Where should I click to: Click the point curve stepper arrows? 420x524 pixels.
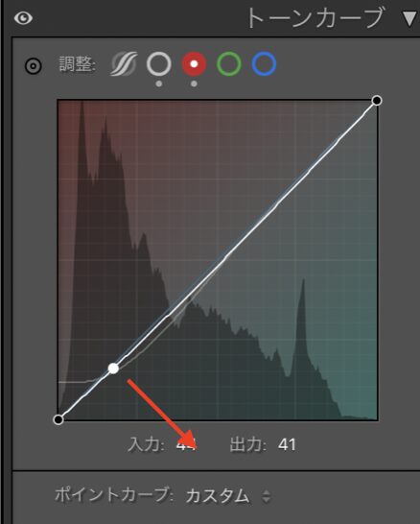266,496
